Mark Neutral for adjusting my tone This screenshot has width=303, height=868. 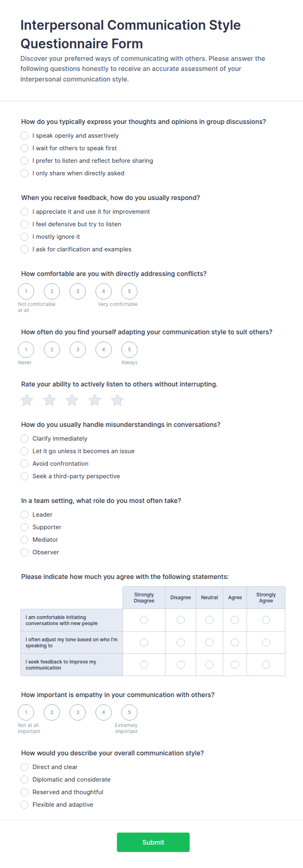pos(209,642)
